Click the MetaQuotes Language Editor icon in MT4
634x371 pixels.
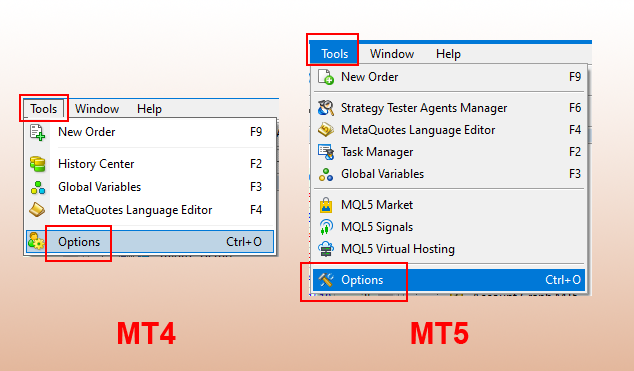tap(37, 210)
